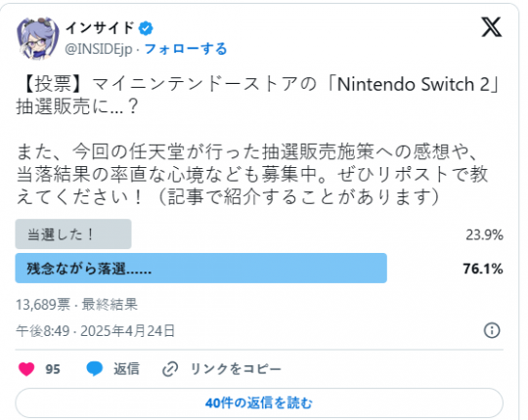Click the chain link icon
528x420 pixels.
click(170, 369)
